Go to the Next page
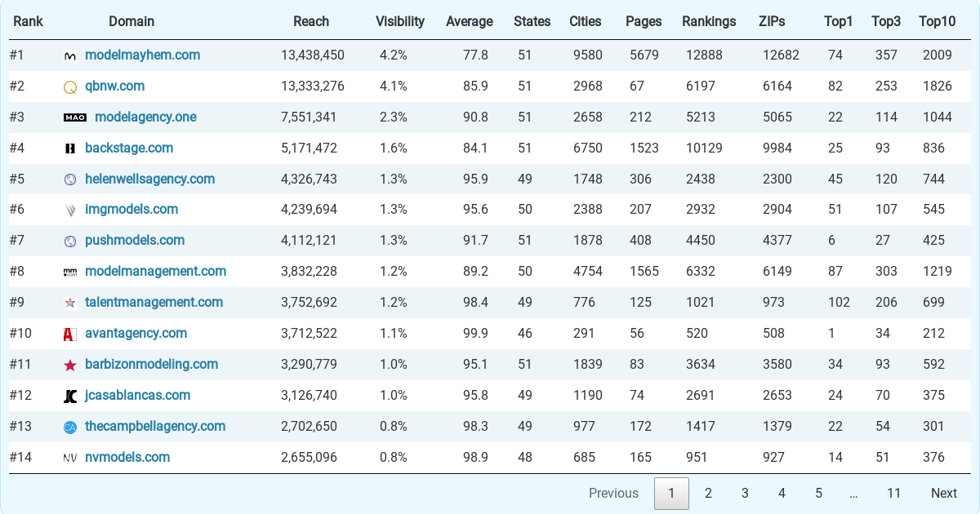Screen dimensions: 980x514 [944, 493]
